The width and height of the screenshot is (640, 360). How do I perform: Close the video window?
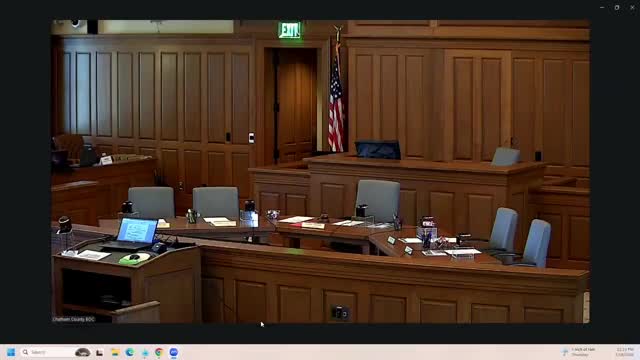[632, 7]
